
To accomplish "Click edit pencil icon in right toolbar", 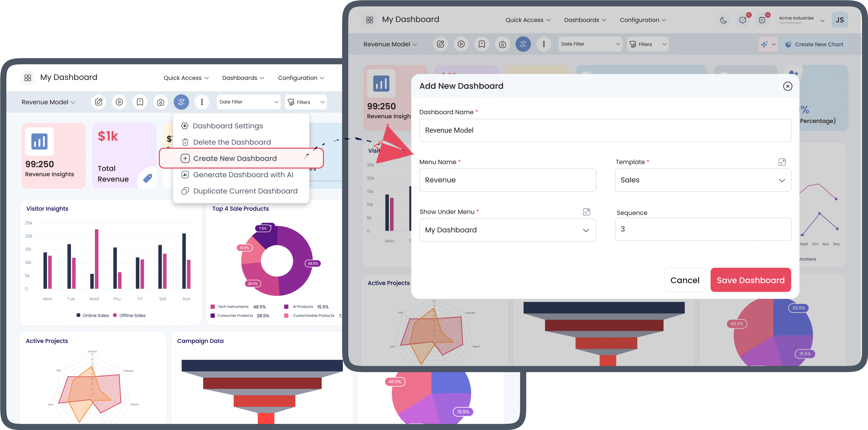I will (440, 44).
